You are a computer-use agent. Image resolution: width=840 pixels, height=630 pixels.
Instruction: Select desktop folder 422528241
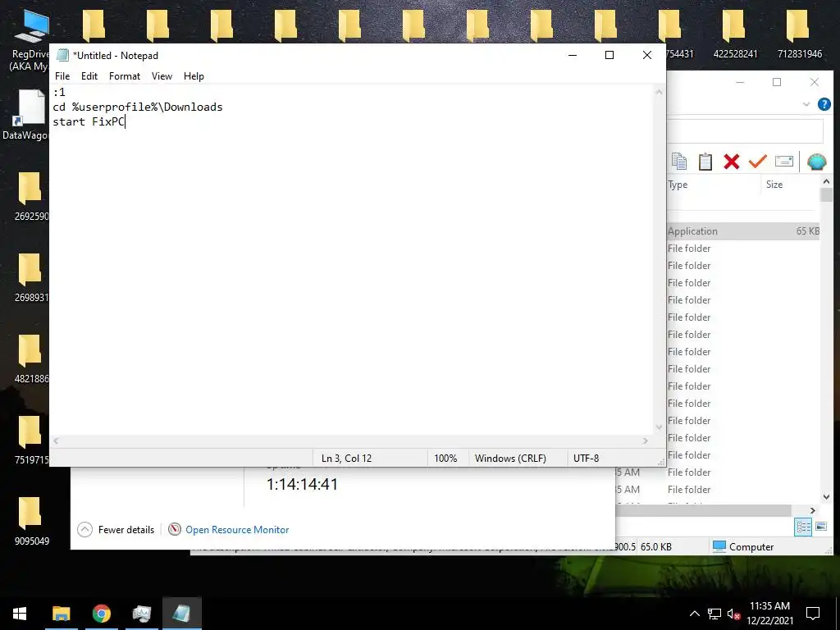735,34
